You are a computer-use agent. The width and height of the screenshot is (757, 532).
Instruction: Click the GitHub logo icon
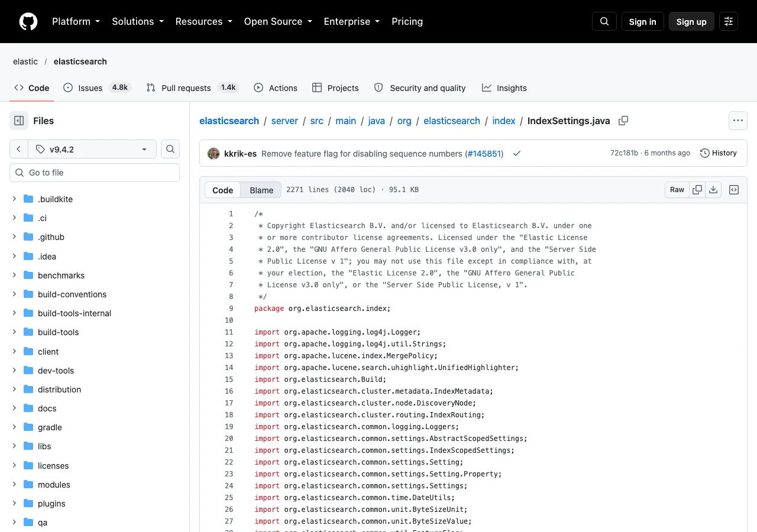[28, 21]
